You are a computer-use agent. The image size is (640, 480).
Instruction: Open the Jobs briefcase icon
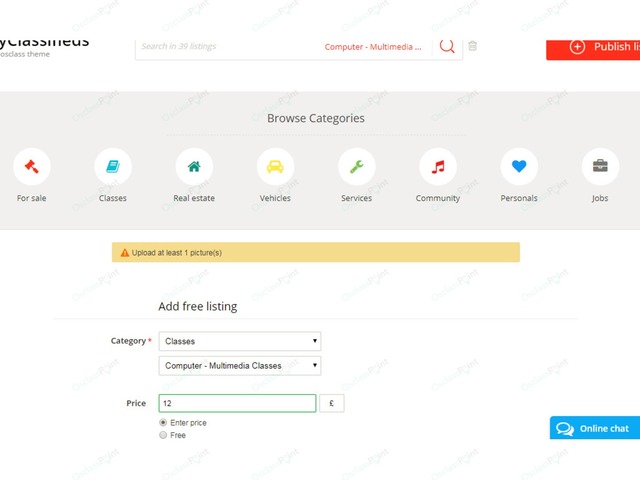pyautogui.click(x=600, y=167)
